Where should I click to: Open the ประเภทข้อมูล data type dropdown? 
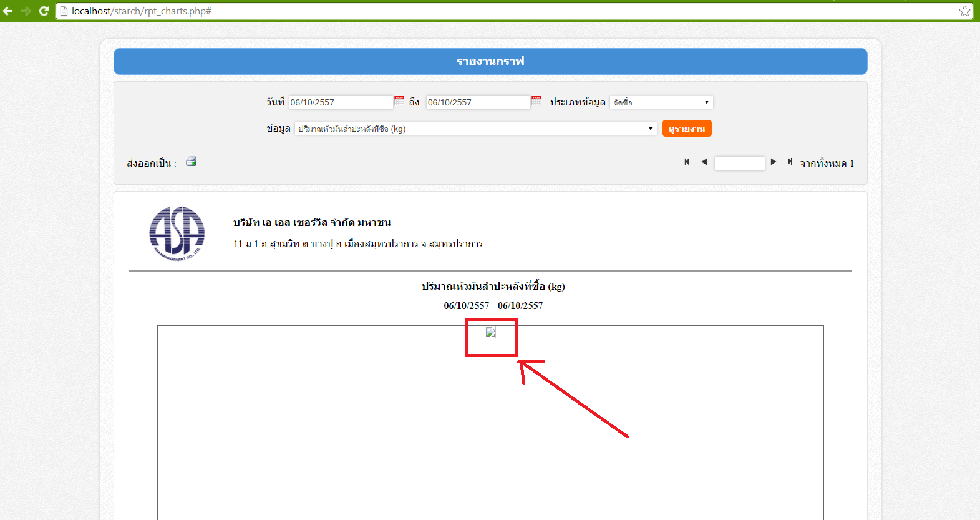coord(661,102)
